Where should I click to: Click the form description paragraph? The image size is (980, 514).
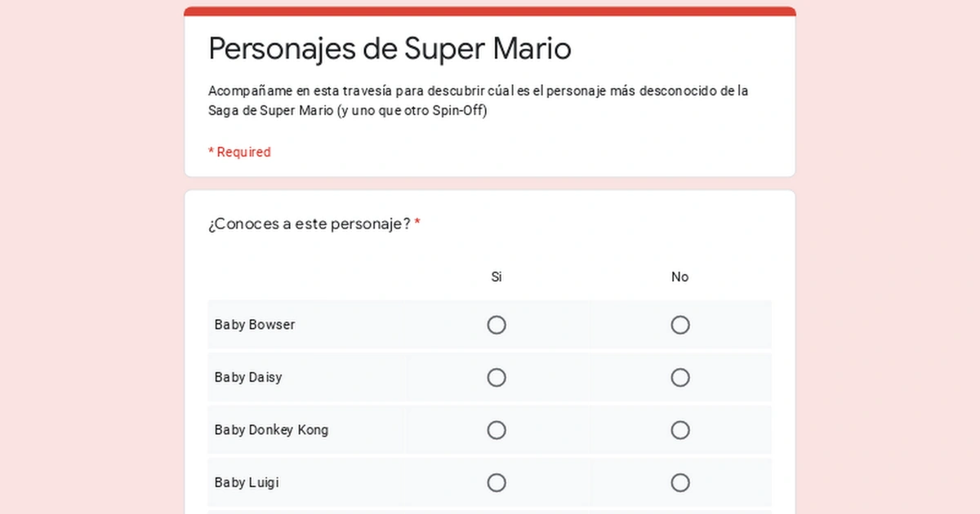(x=478, y=100)
